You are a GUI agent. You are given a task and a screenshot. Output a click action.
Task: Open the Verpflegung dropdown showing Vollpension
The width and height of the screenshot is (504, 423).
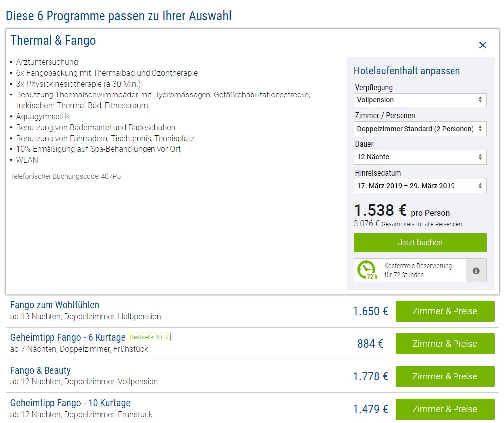point(420,100)
